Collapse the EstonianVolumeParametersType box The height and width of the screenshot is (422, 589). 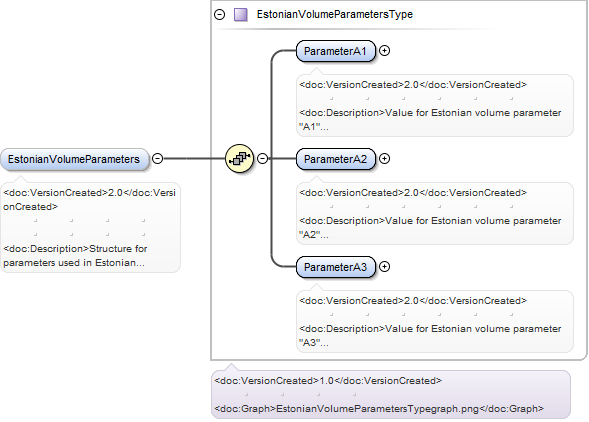coord(219,15)
